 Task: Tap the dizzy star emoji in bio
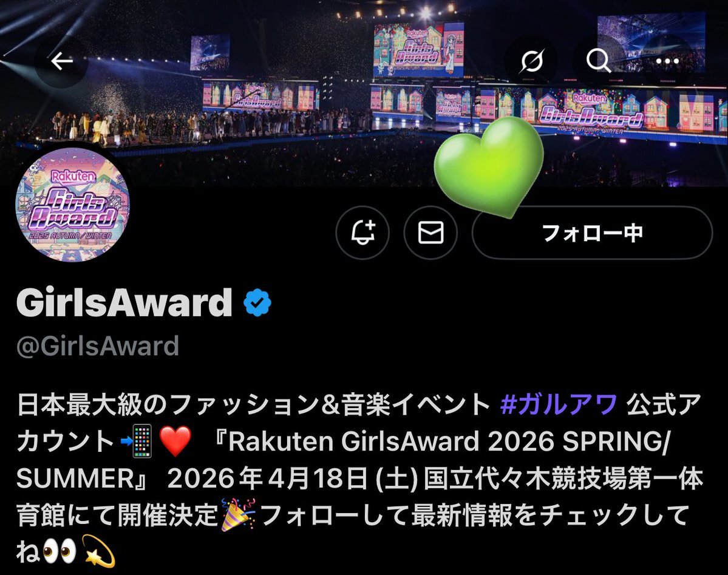pyautogui.click(x=98, y=551)
